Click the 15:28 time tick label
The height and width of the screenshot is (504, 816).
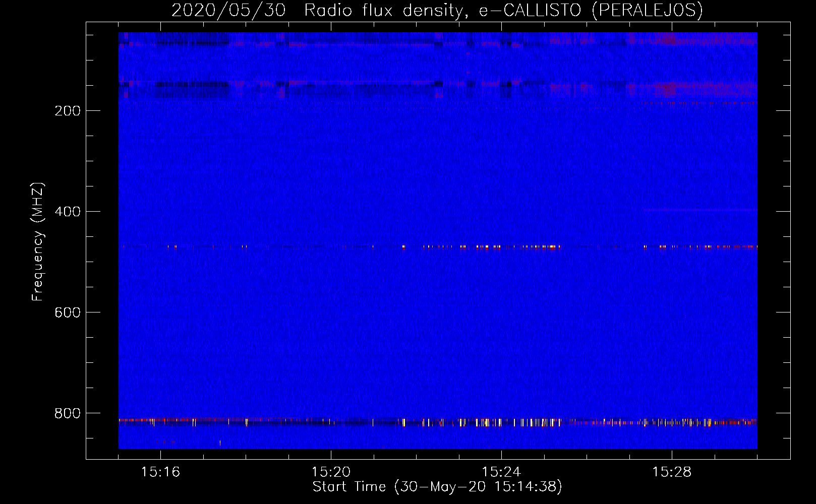tap(672, 472)
